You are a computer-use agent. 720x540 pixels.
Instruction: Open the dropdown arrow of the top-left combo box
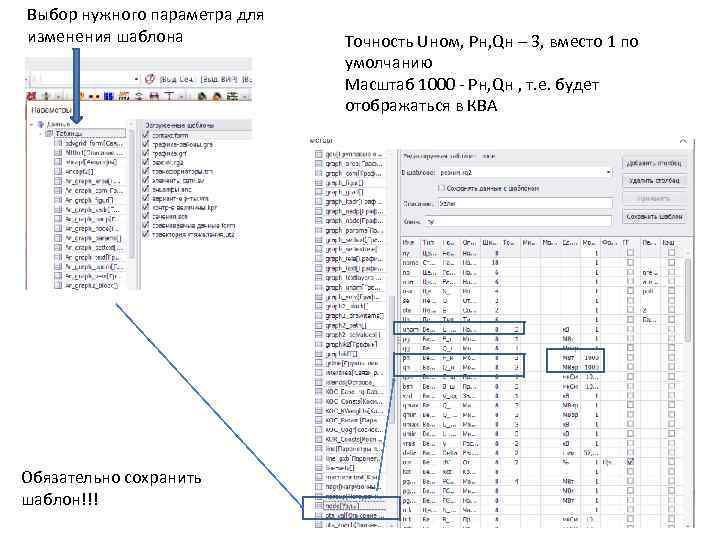click(x=136, y=79)
